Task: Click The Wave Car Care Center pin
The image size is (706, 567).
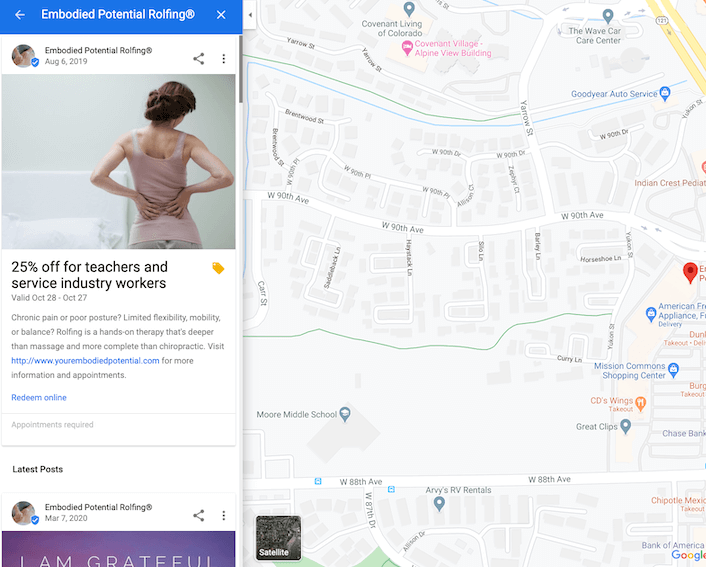Action: coord(608,16)
